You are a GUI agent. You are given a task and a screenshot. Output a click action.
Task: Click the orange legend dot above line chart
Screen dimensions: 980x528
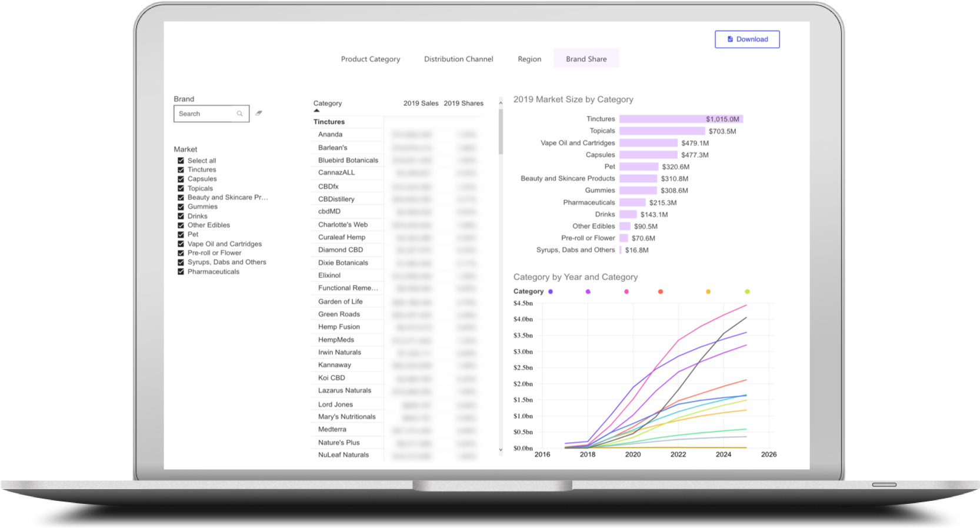pyautogui.click(x=708, y=291)
